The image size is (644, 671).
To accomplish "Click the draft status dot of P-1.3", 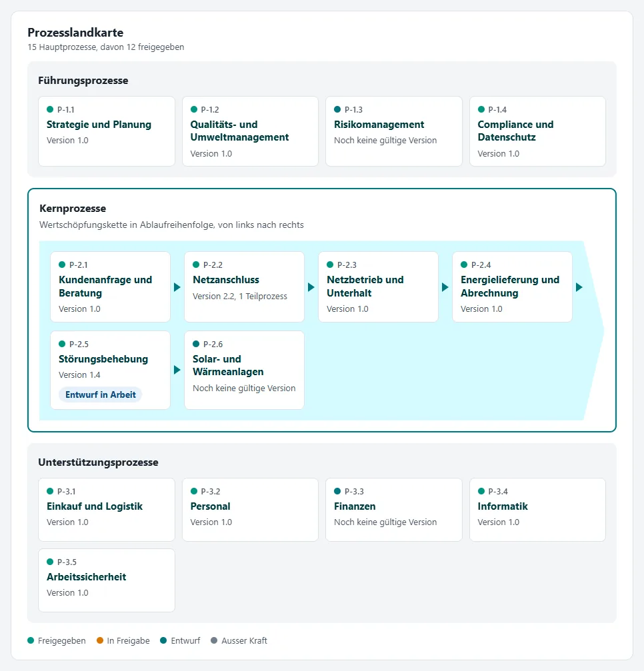I will click(x=337, y=109).
